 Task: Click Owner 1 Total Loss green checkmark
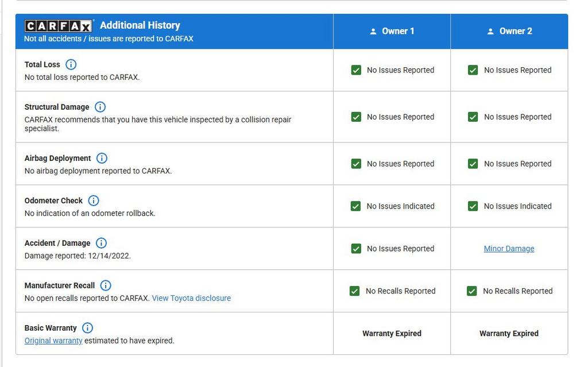tap(356, 70)
